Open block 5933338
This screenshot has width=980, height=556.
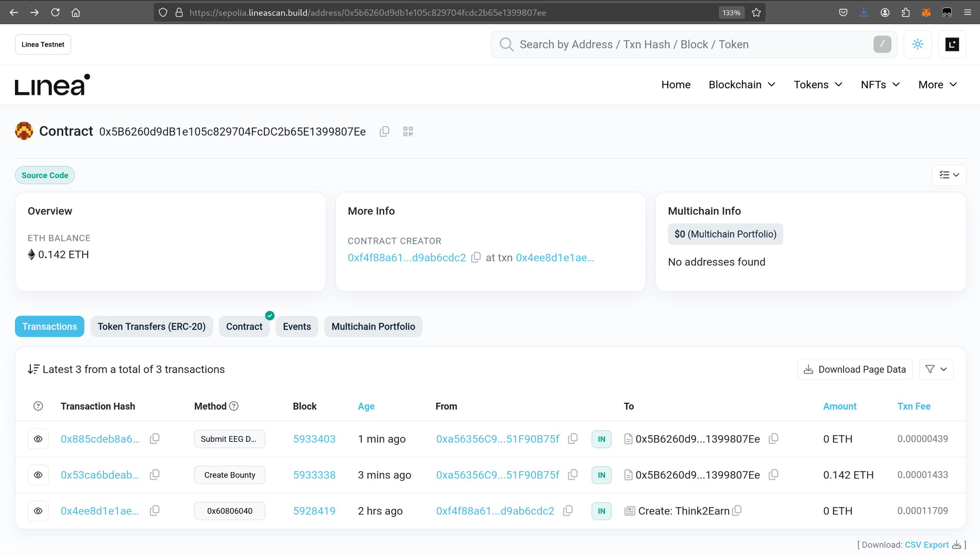point(314,475)
